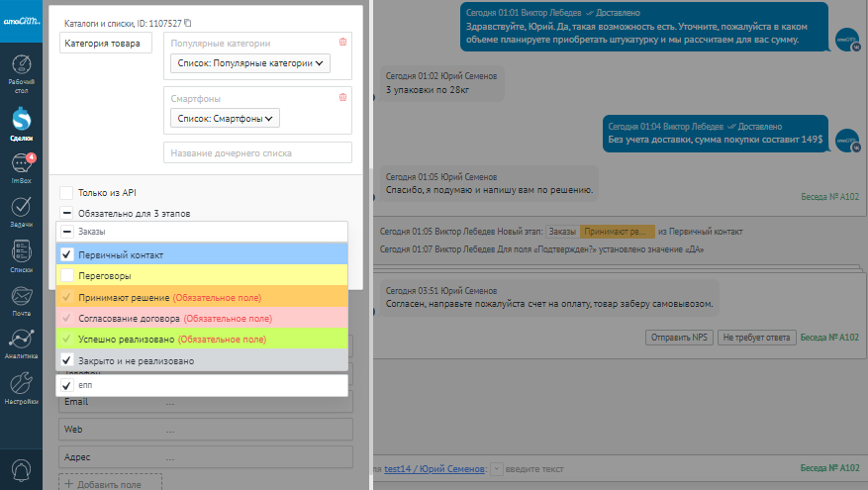This screenshot has width=868, height=490.
Task: Click the orange Принимают решение stage tag in chat
Action: pyautogui.click(x=617, y=232)
